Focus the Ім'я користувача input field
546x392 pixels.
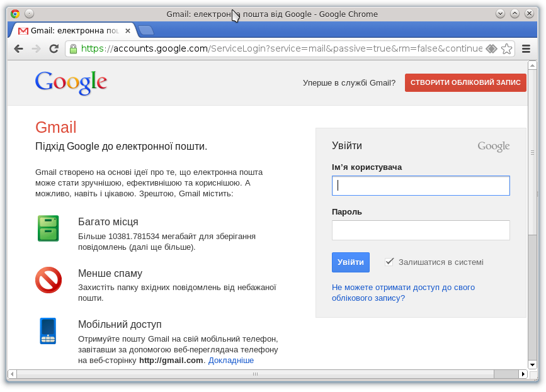[421, 186]
